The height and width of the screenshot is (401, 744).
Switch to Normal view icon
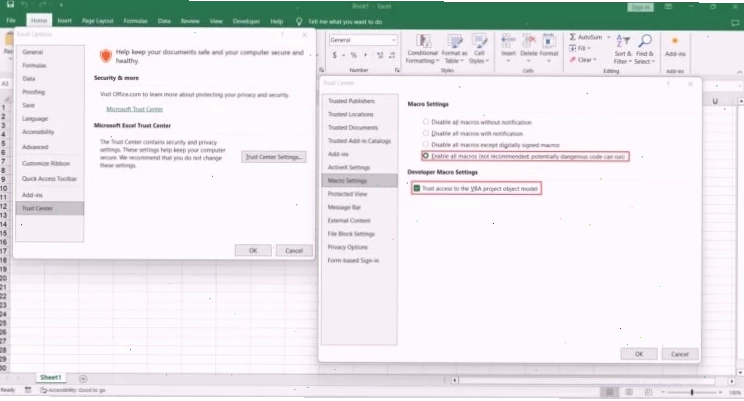pyautogui.click(x=609, y=392)
